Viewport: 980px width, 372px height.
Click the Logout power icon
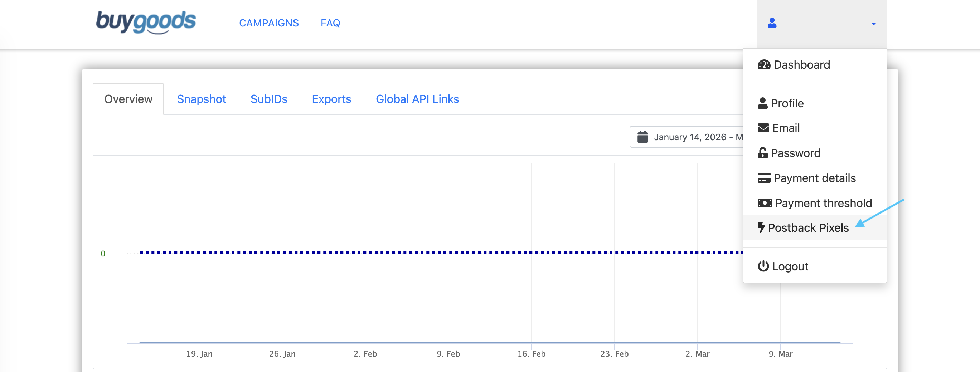[x=763, y=266]
